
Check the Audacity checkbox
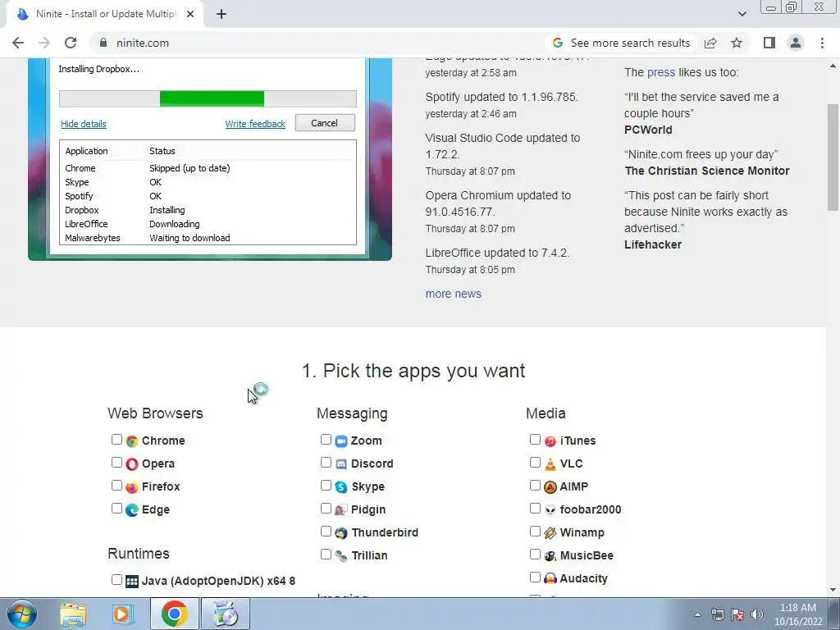click(535, 577)
